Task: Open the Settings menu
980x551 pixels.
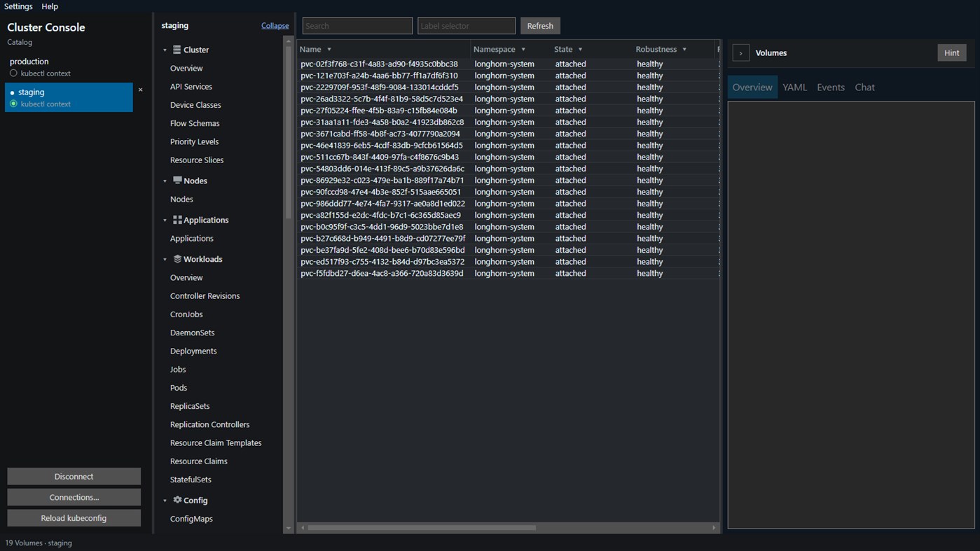Action: pyautogui.click(x=18, y=6)
